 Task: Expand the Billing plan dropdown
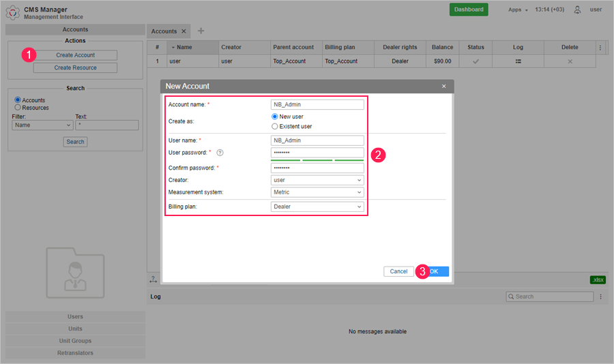(317, 207)
